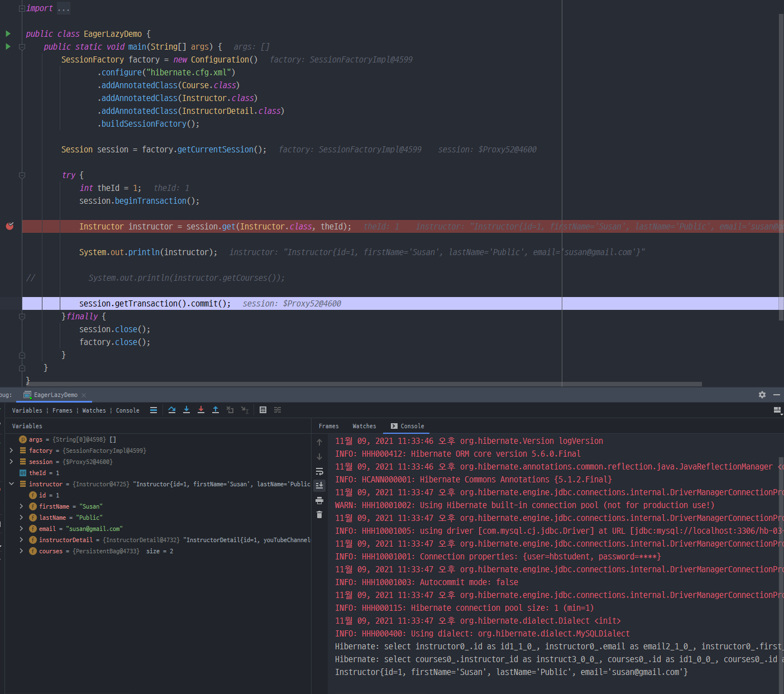Click the Drop Frame icon
Image resolution: width=784 pixels, height=694 pixels.
coord(230,410)
